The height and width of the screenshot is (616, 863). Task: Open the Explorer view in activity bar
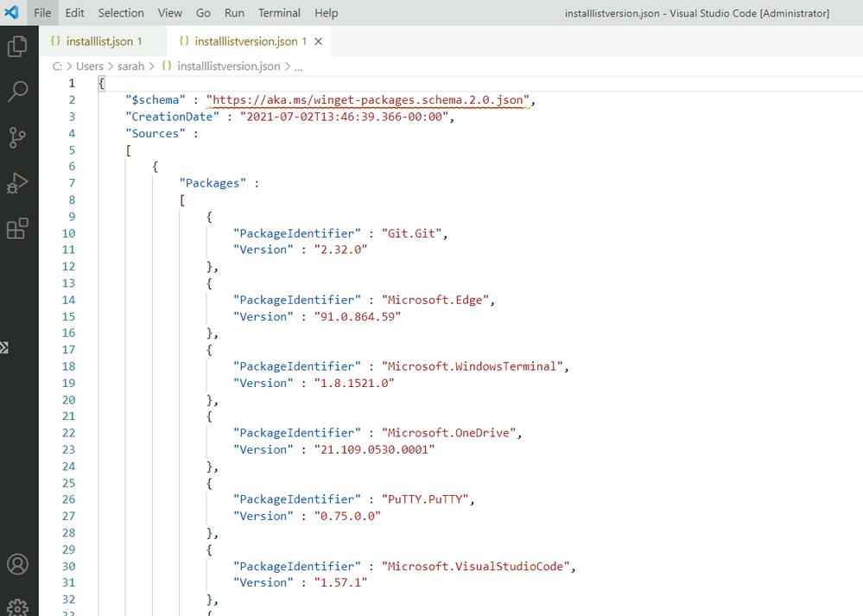(17, 46)
